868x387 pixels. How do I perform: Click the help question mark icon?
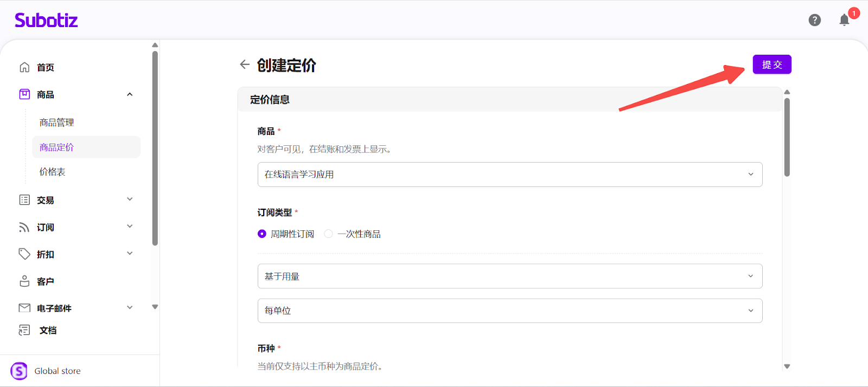(814, 20)
